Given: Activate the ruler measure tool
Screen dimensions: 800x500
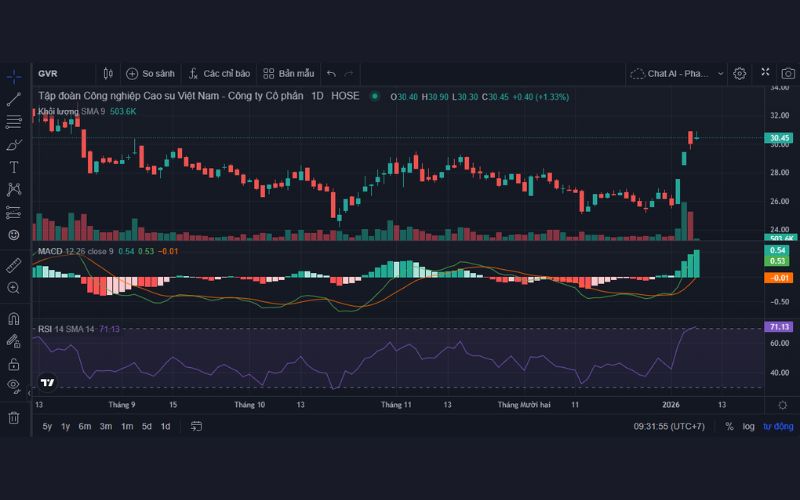Looking at the screenshot, I should click(14, 265).
